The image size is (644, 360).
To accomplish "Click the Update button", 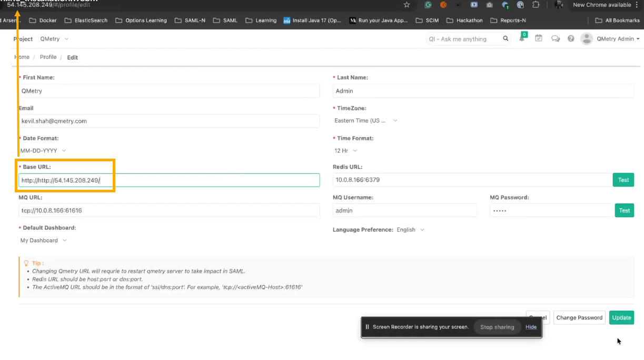I will tap(621, 317).
